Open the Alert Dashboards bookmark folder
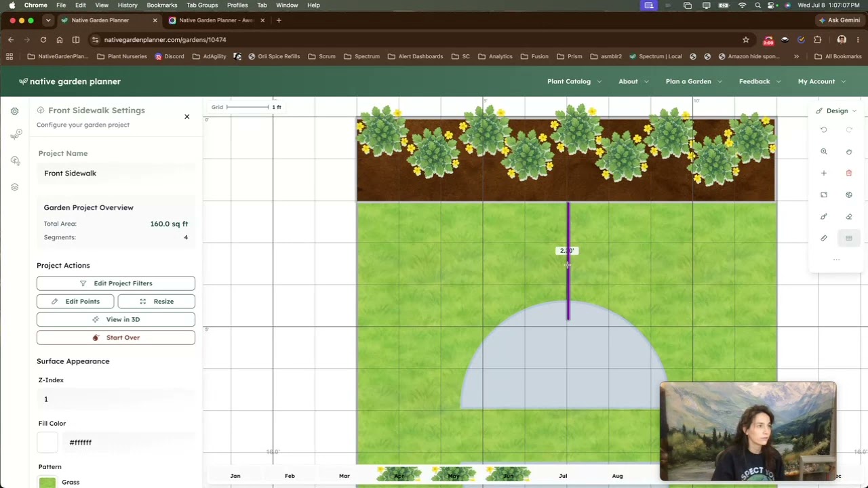The width and height of the screenshot is (868, 488). pyautogui.click(x=415, y=56)
